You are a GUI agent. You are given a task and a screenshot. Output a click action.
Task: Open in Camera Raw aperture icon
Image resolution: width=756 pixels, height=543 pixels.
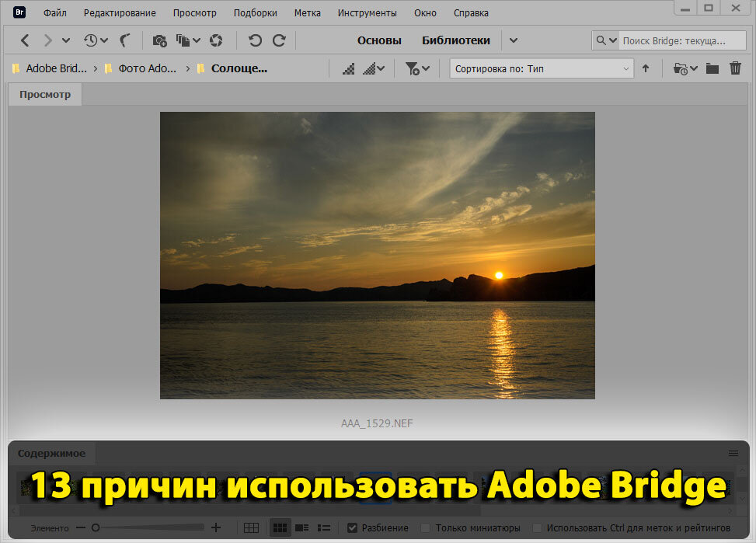coord(216,40)
